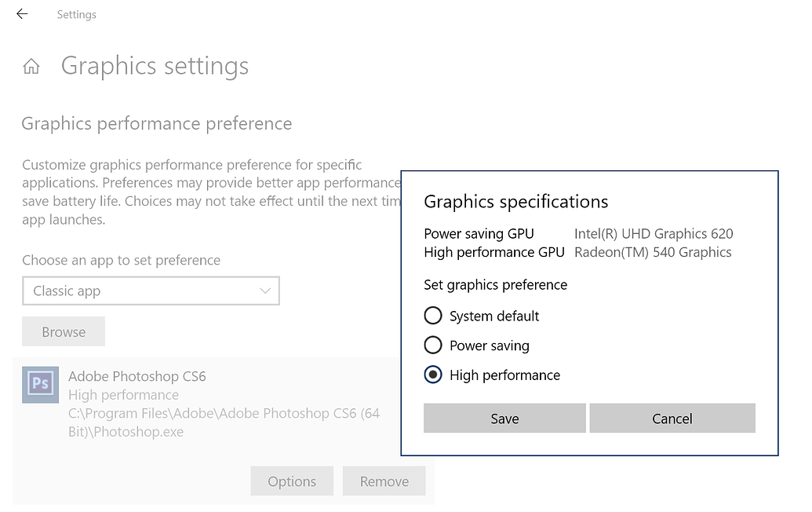Click the home icon next to Graphics settings
Viewport: 812px width, 512px height.
click(31, 66)
